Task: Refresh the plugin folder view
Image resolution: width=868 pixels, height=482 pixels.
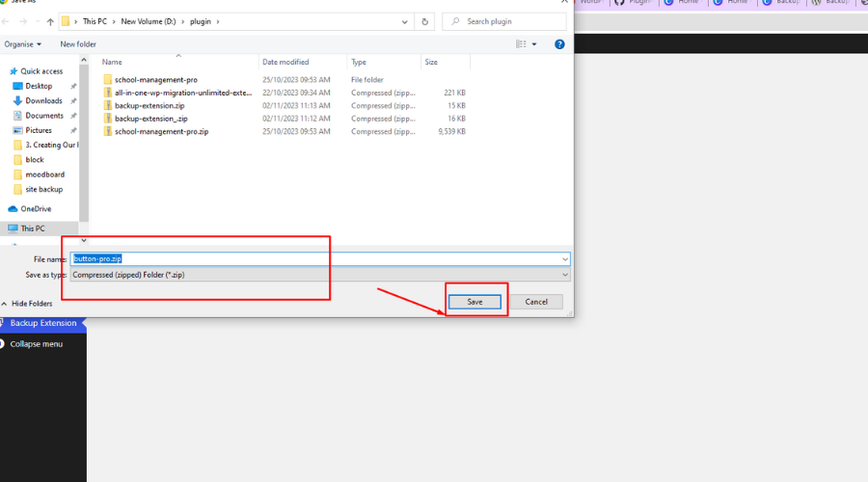Action: 424,21
